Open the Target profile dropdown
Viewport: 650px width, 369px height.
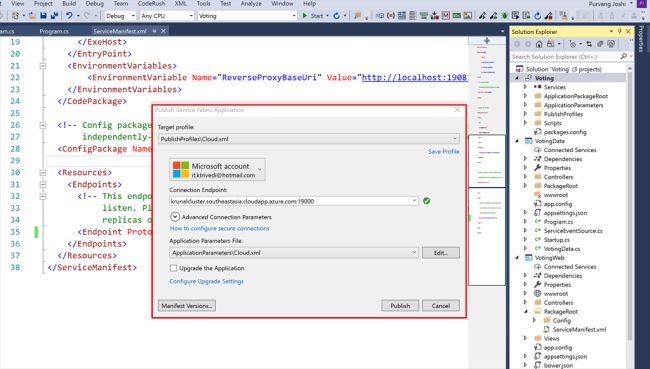454,139
